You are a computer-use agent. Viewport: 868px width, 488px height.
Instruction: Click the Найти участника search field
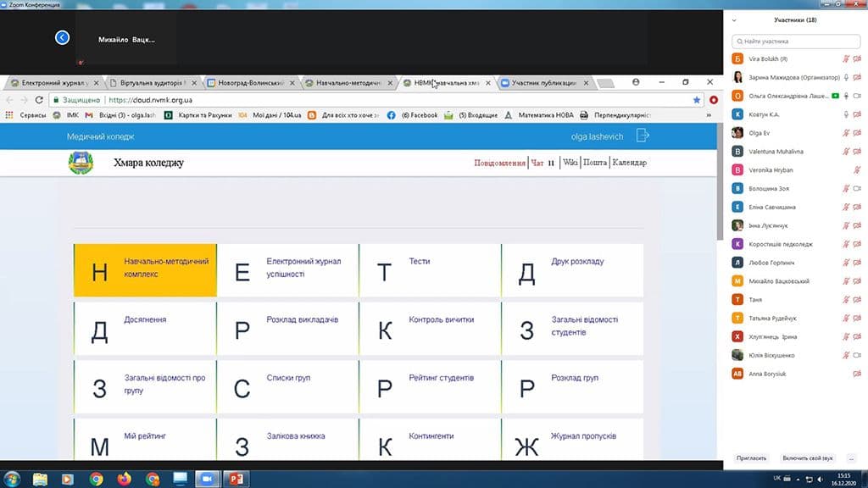pos(796,41)
